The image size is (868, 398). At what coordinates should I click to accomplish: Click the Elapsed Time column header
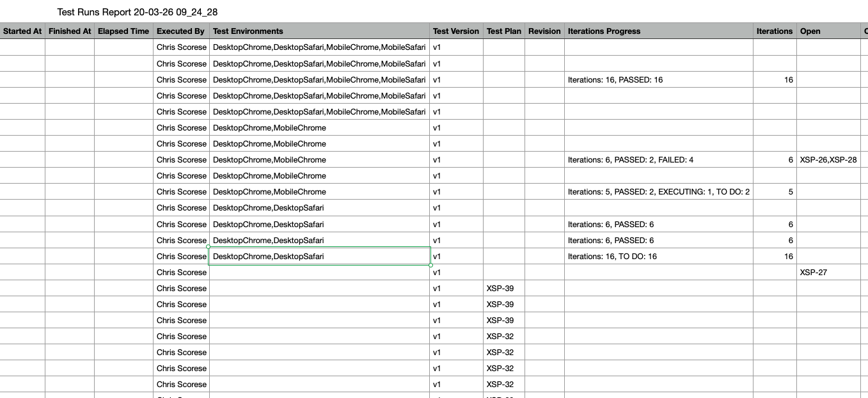123,31
